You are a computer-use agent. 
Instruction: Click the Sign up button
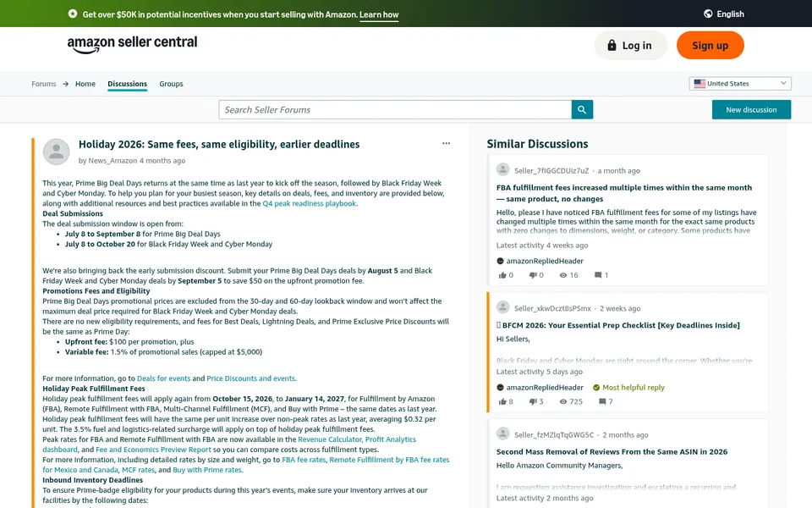click(710, 46)
